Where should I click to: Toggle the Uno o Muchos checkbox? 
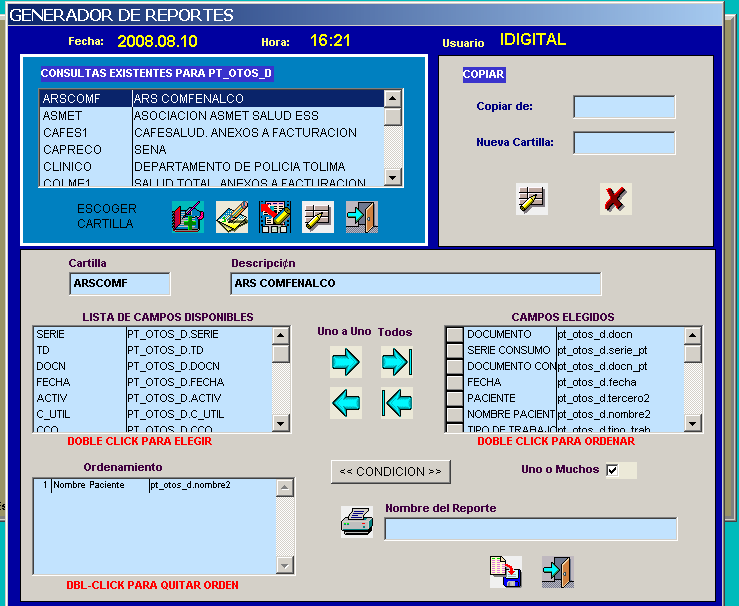[612, 470]
